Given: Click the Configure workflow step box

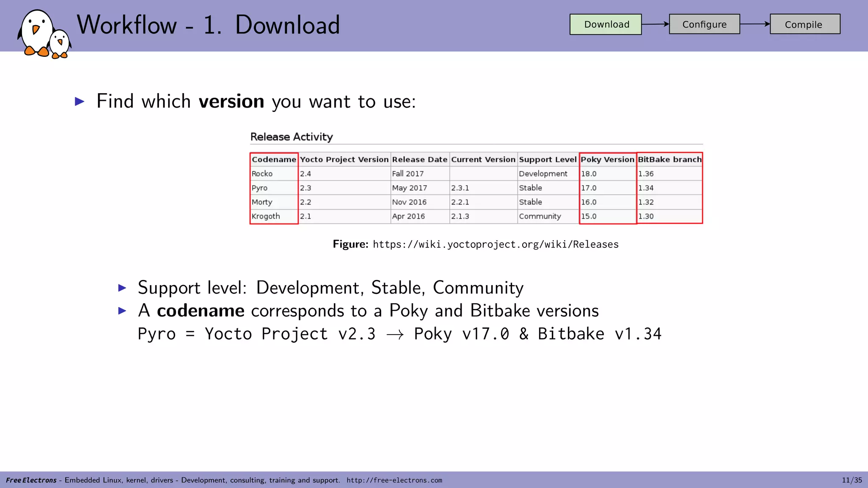Looking at the screenshot, I should click(x=704, y=24).
